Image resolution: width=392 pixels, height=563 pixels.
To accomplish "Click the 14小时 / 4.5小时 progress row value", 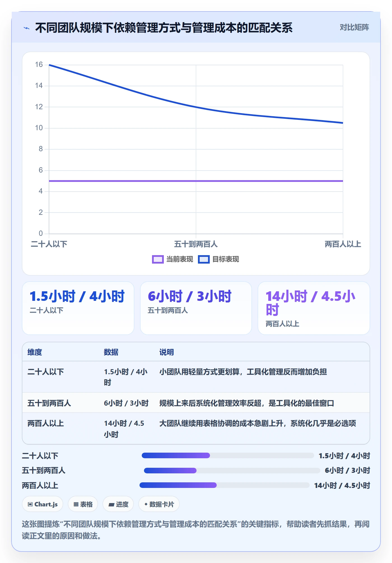I will point(342,485).
